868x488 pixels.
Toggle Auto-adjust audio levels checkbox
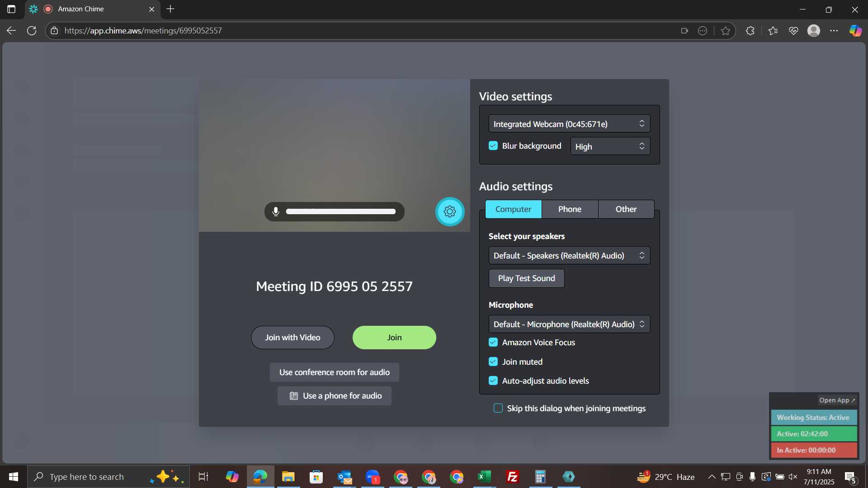pos(493,381)
